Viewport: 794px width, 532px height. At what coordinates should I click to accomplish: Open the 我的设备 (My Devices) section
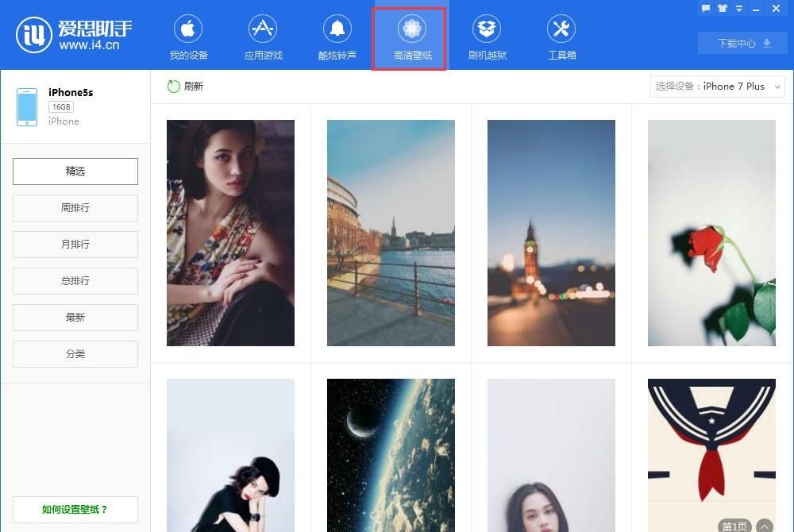[188, 36]
